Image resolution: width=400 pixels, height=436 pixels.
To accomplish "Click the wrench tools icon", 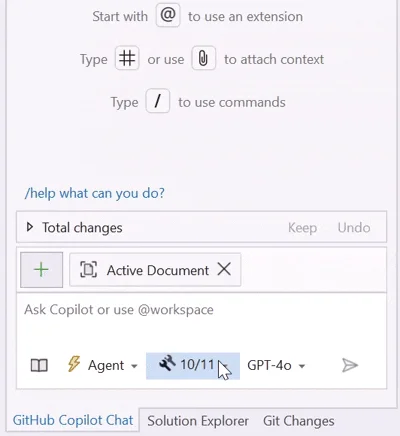I will pos(167,363).
